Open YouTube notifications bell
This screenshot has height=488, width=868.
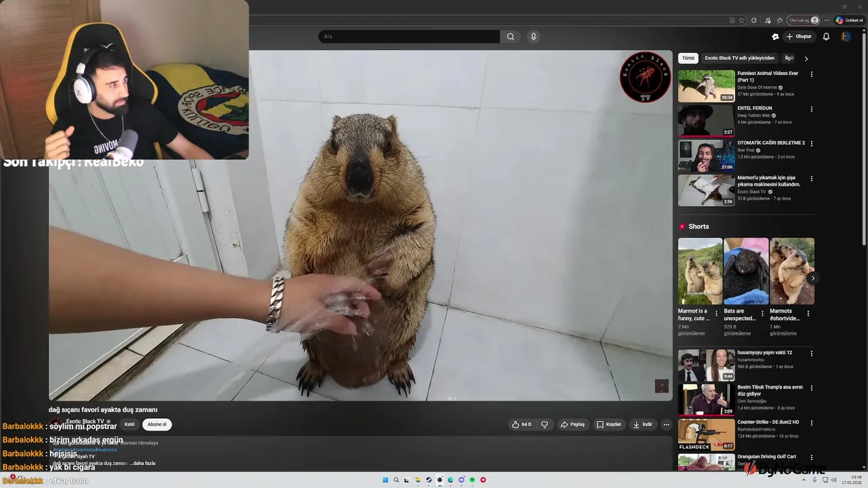coord(826,37)
